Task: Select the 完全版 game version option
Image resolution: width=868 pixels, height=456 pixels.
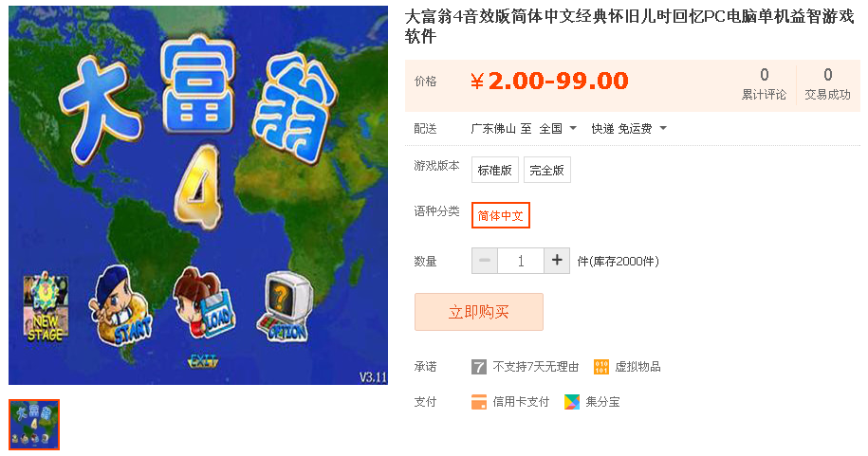Action: (x=547, y=170)
